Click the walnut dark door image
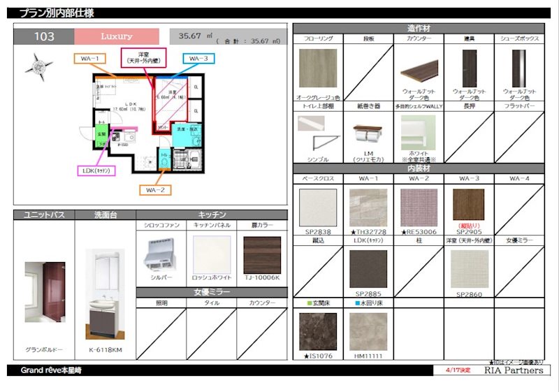Viewport: 559px width, 392px height. point(469,68)
